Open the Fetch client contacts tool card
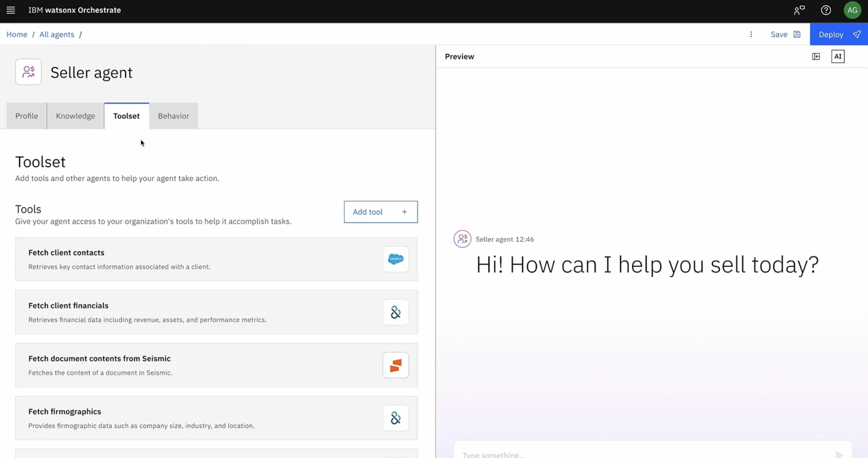The image size is (868, 458). click(216, 259)
